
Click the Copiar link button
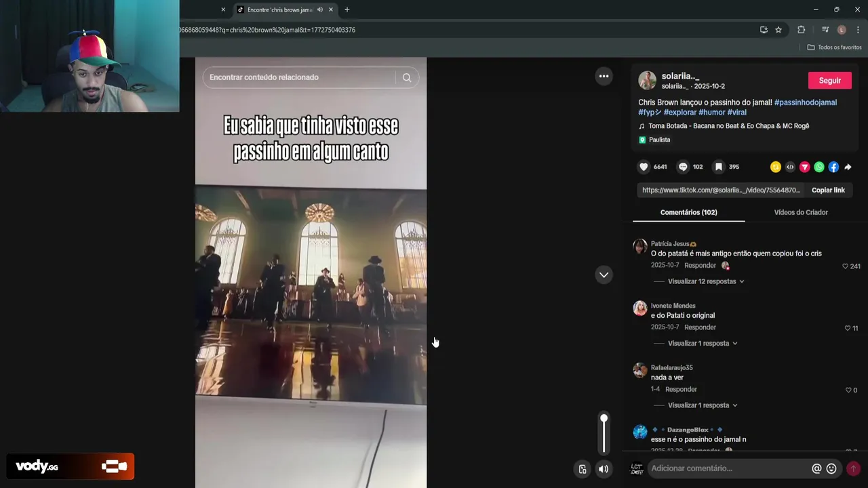point(828,190)
